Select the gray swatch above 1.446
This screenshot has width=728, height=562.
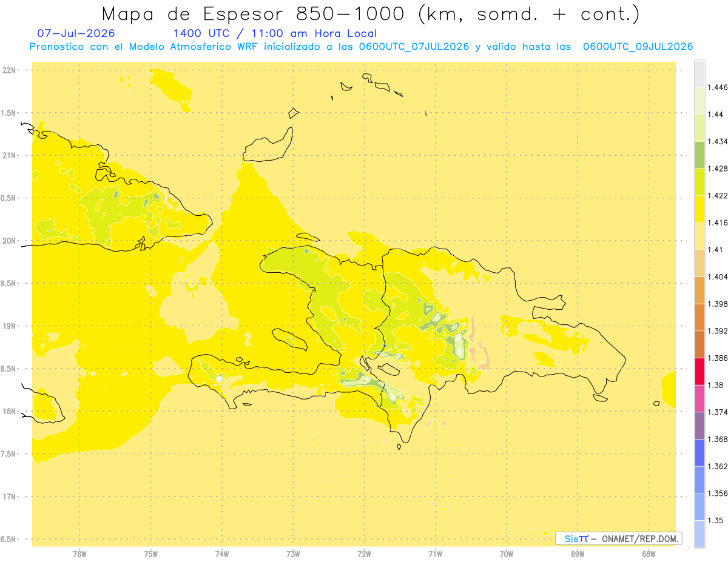[699, 74]
